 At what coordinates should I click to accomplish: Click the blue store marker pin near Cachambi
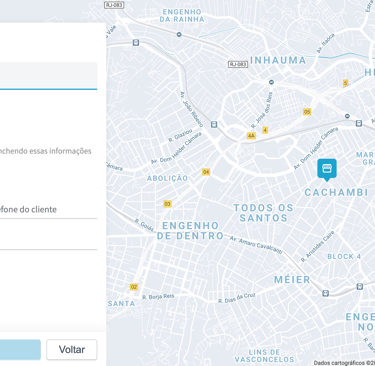pos(327,170)
